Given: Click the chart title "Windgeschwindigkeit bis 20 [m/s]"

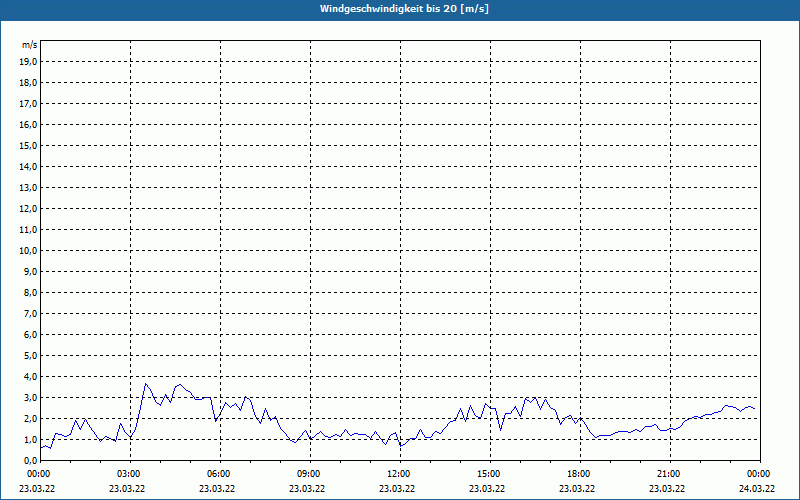Looking at the screenshot, I should click(x=404, y=9).
